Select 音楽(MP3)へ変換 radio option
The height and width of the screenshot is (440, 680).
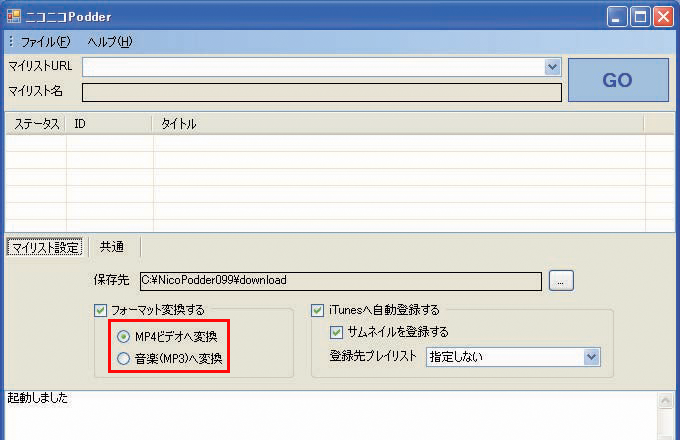point(124,359)
